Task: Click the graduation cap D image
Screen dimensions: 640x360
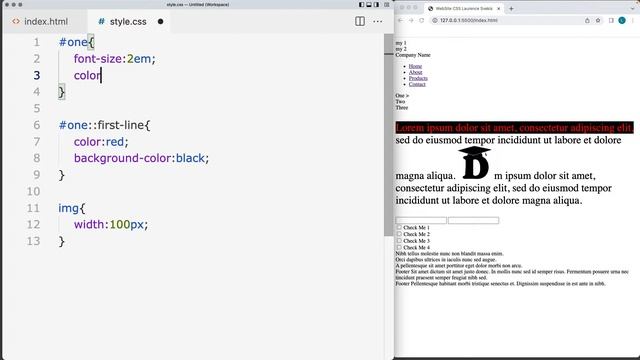Action: (475, 163)
